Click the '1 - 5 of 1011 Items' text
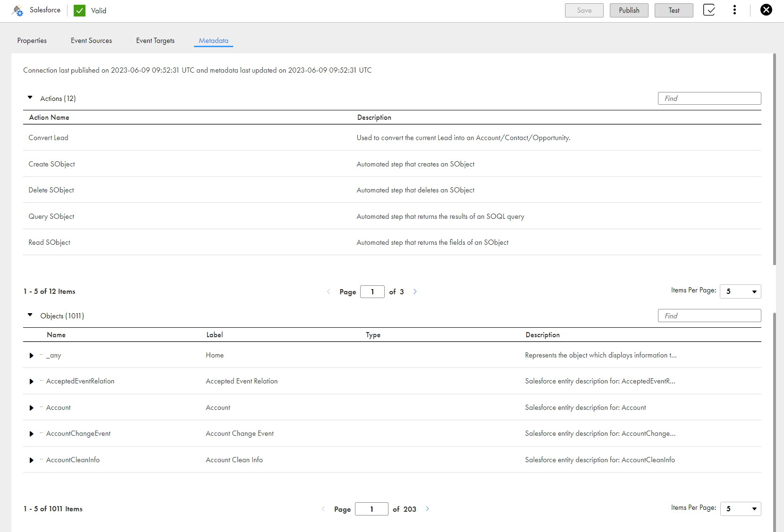Viewport: 784px width, 532px height. [53, 509]
